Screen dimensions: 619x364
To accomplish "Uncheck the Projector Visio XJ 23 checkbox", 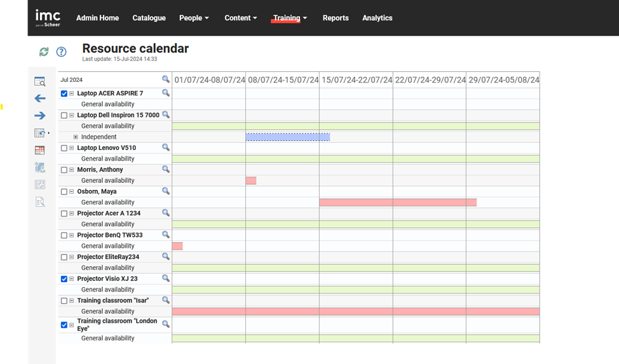I will pyautogui.click(x=64, y=279).
